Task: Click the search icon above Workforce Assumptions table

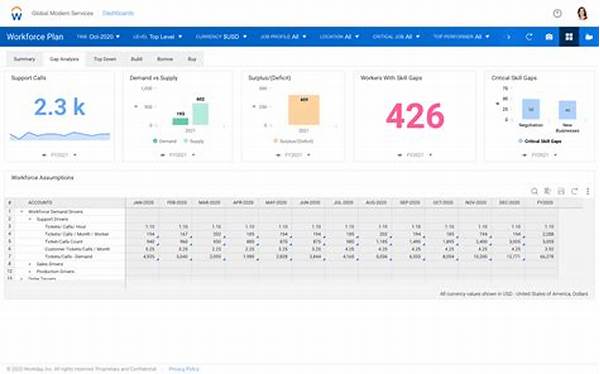Action: tap(534, 191)
